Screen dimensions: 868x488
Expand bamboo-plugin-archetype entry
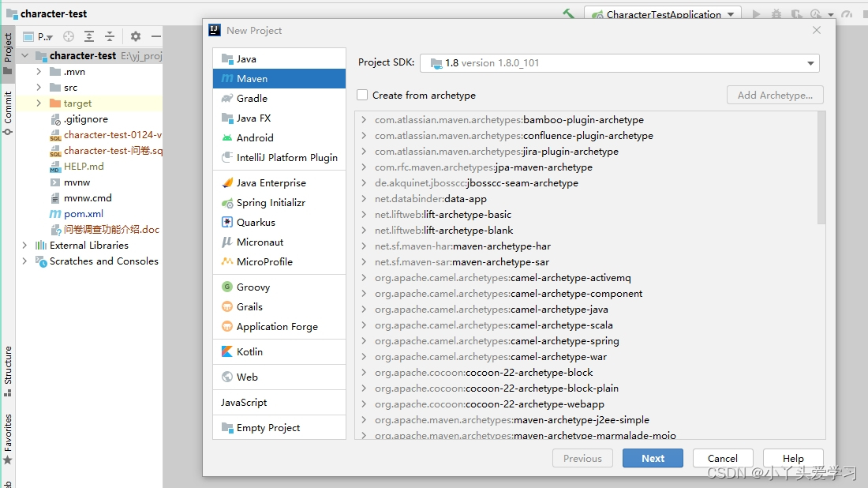[364, 120]
